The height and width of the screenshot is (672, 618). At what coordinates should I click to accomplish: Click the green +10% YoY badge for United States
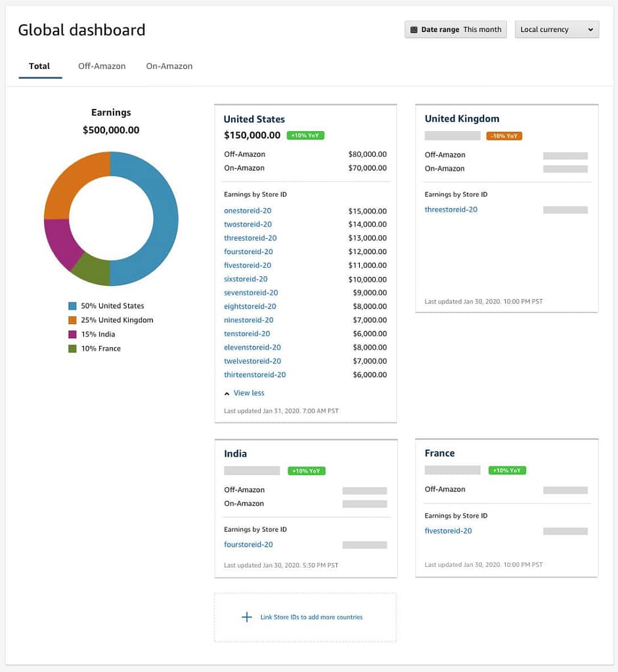click(306, 135)
